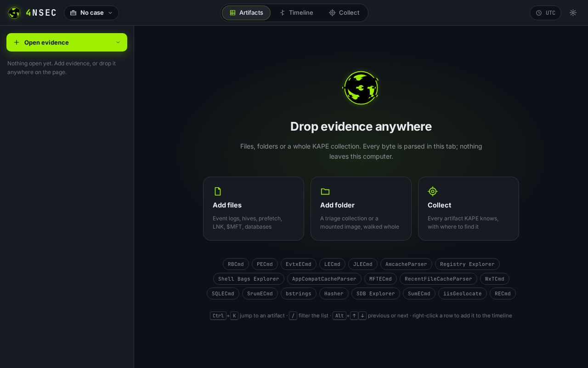Click the Drop evidence anywhere heading

(361, 126)
